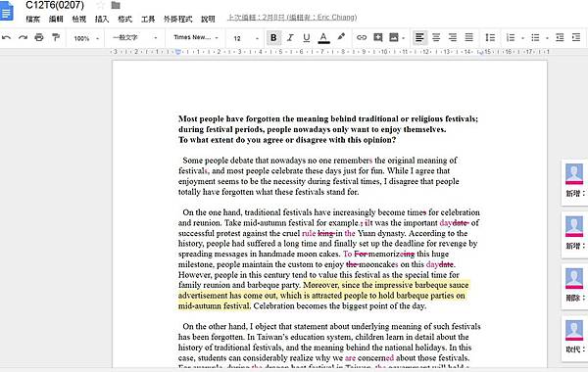
Task: Open the font size 12 dropdown
Action: point(246,38)
